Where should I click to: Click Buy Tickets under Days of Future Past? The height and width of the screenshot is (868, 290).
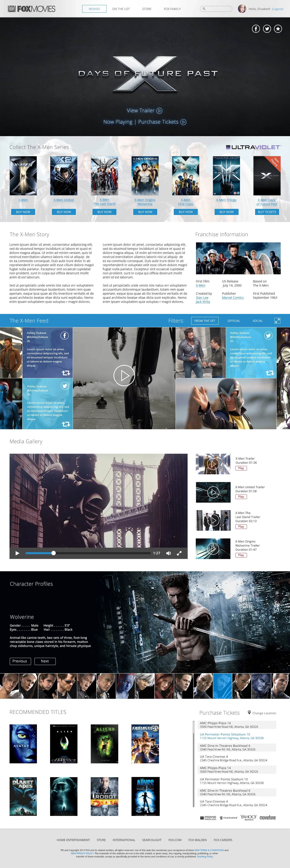(x=267, y=212)
